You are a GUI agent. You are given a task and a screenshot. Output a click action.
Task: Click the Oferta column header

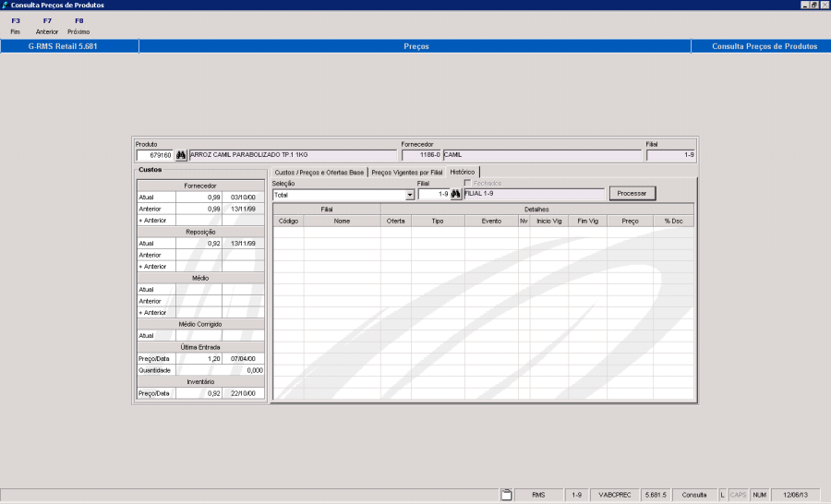tap(396, 221)
